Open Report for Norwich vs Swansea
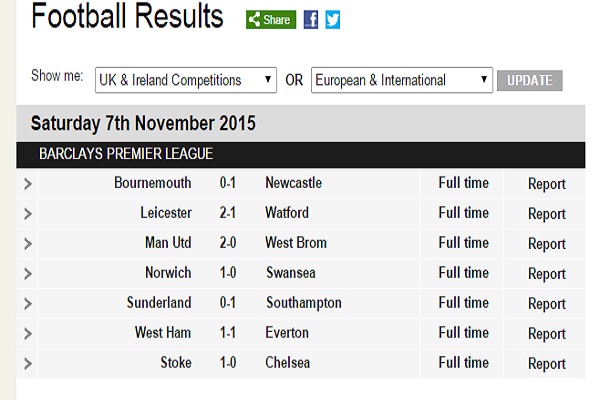Image resolution: width=600 pixels, height=400 pixels. 547,274
